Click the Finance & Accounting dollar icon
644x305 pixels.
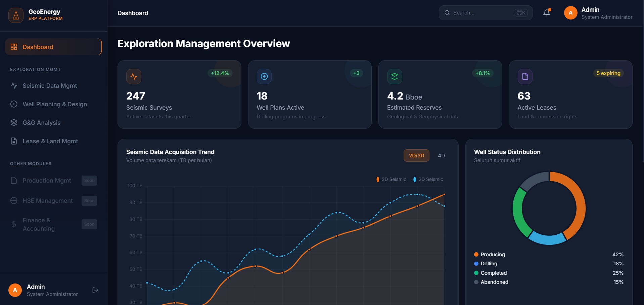[14, 224]
